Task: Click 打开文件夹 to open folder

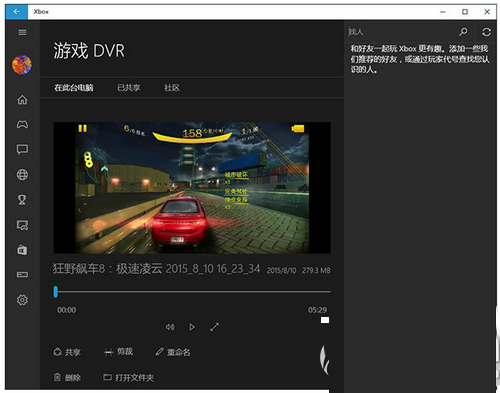Action: tap(128, 377)
